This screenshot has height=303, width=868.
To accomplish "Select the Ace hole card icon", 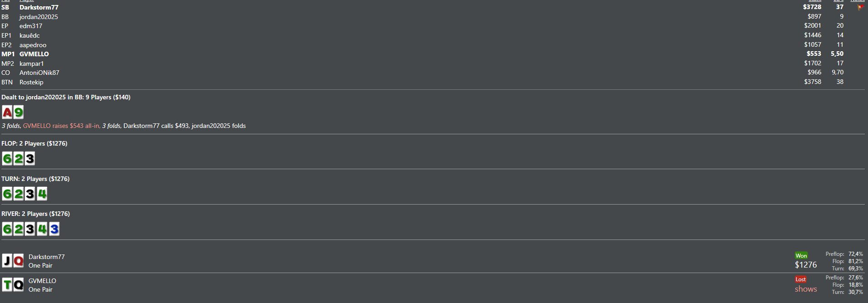I will (7, 112).
